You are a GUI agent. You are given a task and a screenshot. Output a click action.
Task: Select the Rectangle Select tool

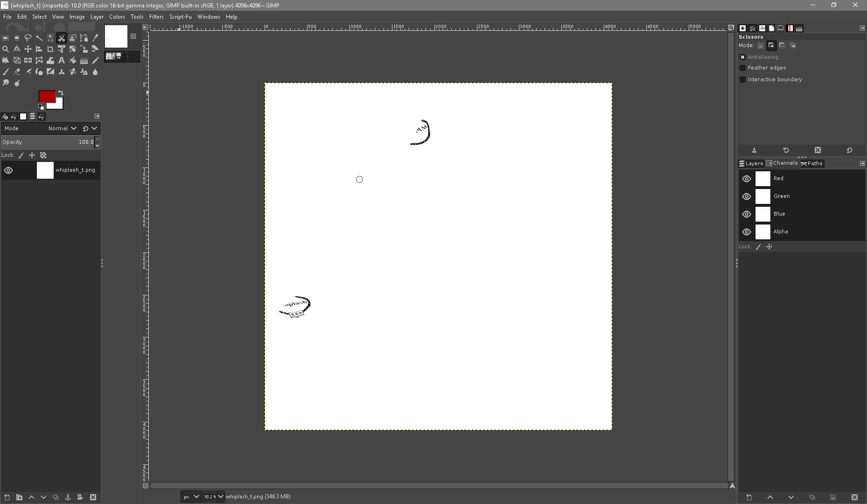point(6,38)
